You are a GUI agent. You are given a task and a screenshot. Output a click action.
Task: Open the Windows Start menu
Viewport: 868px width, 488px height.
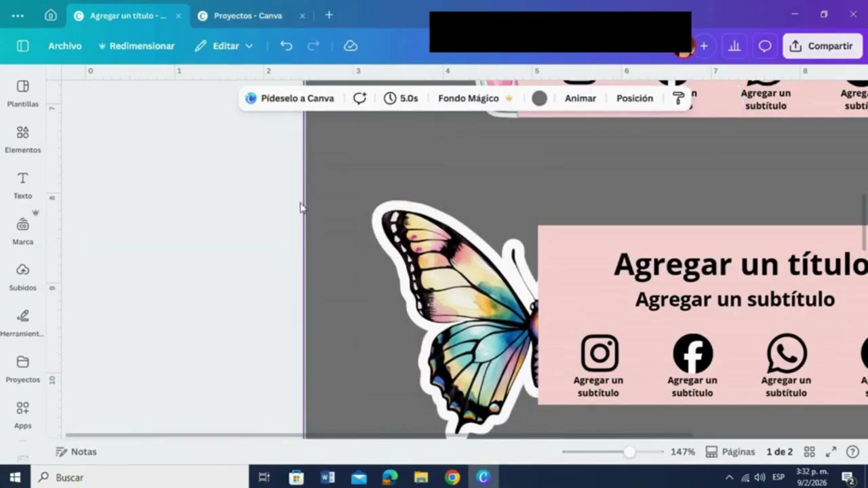coord(15,477)
